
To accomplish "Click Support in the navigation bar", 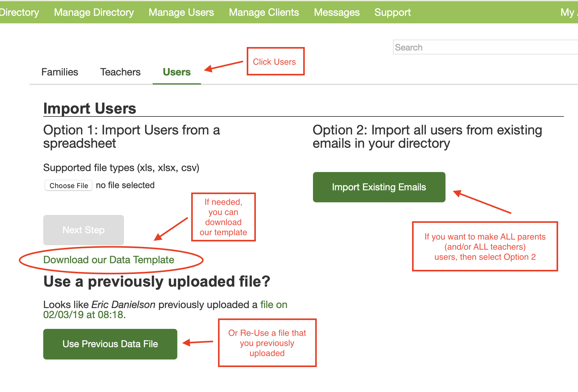I will pyautogui.click(x=392, y=12).
